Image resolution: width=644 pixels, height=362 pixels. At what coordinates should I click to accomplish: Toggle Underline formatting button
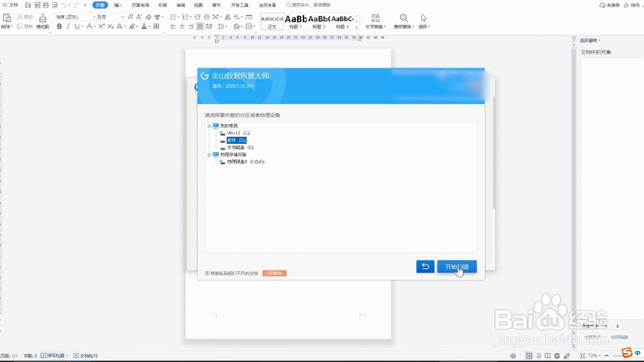pos(76,26)
